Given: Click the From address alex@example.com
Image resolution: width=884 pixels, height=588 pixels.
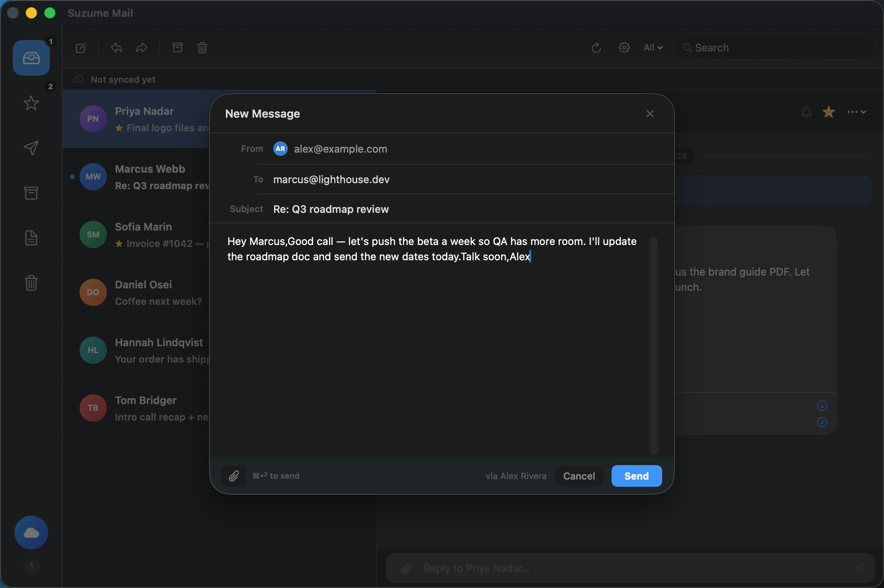Looking at the screenshot, I should 341,149.
